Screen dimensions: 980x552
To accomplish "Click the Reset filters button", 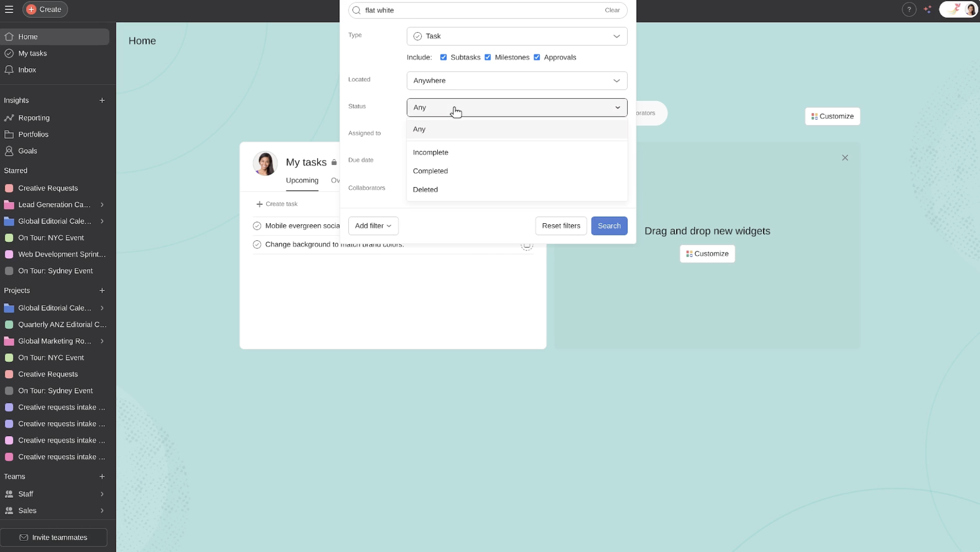I will tap(561, 226).
